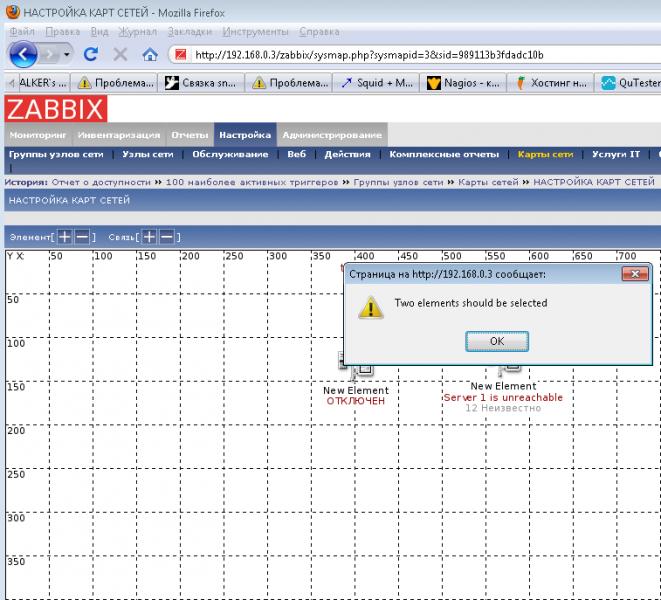Viewport: 661px width, 600px height.
Task: Open the navigation history dropdown arrow
Action: [67, 54]
